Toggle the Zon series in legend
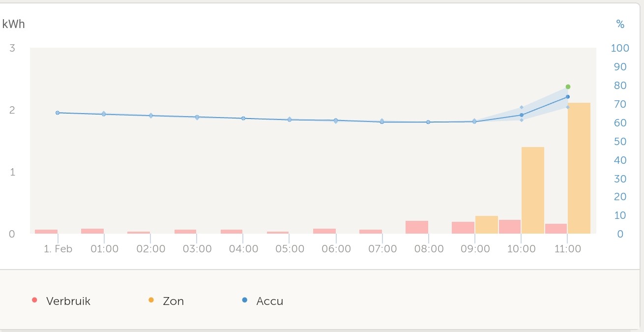This screenshot has width=644, height=332. tap(173, 301)
